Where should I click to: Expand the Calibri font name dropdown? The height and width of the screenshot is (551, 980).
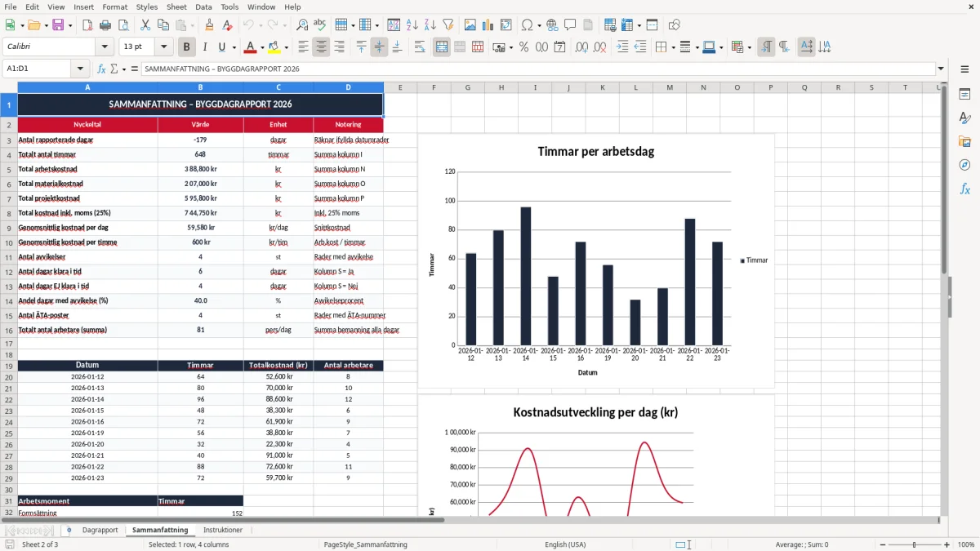(x=104, y=47)
